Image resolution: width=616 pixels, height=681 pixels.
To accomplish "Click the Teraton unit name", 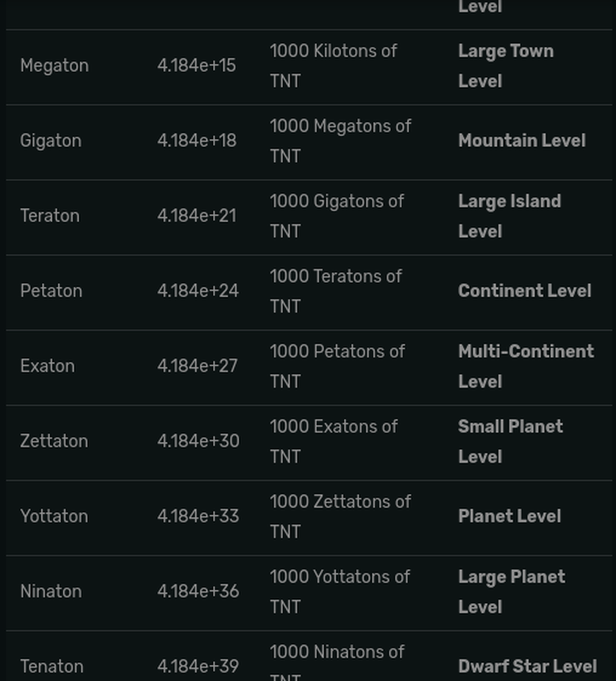I will pos(50,216).
